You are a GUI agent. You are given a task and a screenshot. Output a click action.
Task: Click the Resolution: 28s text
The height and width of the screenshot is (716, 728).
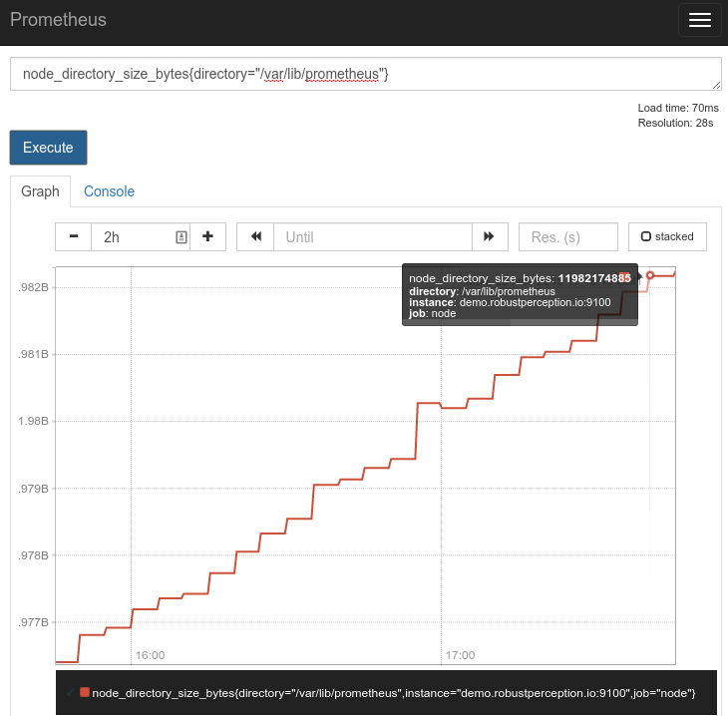coord(675,123)
